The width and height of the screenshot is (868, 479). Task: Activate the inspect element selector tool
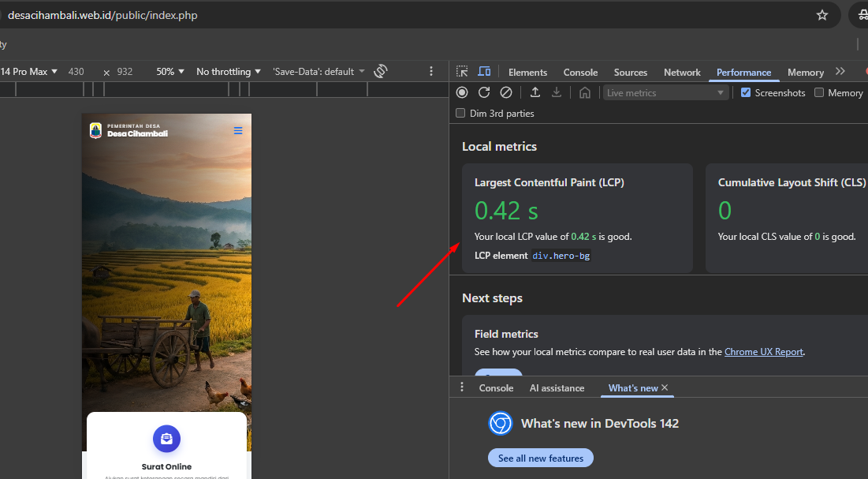pos(462,72)
